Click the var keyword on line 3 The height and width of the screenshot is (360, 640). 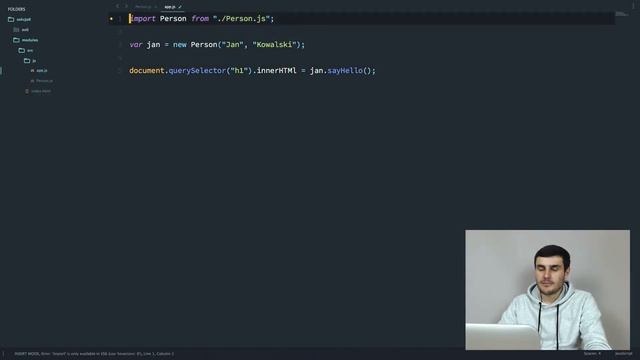click(x=136, y=44)
